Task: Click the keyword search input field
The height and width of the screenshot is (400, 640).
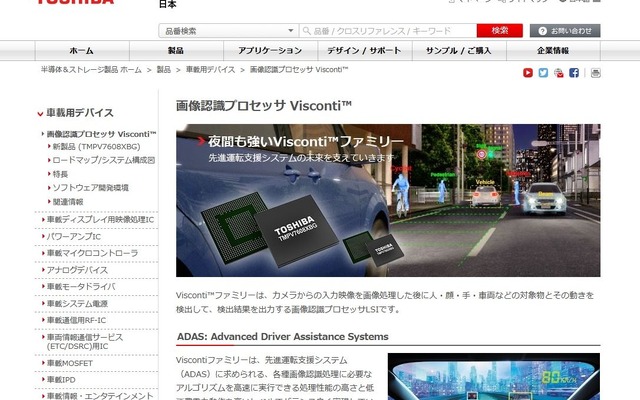Action: click(388, 31)
